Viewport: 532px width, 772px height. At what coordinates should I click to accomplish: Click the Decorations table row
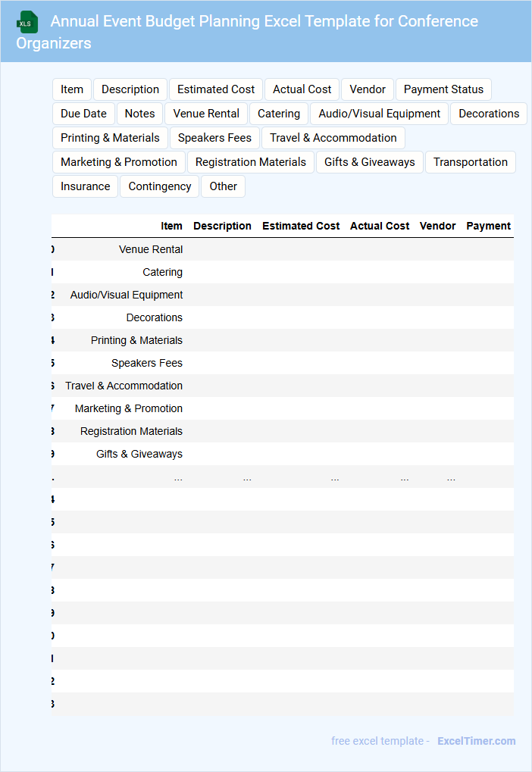pos(283,317)
